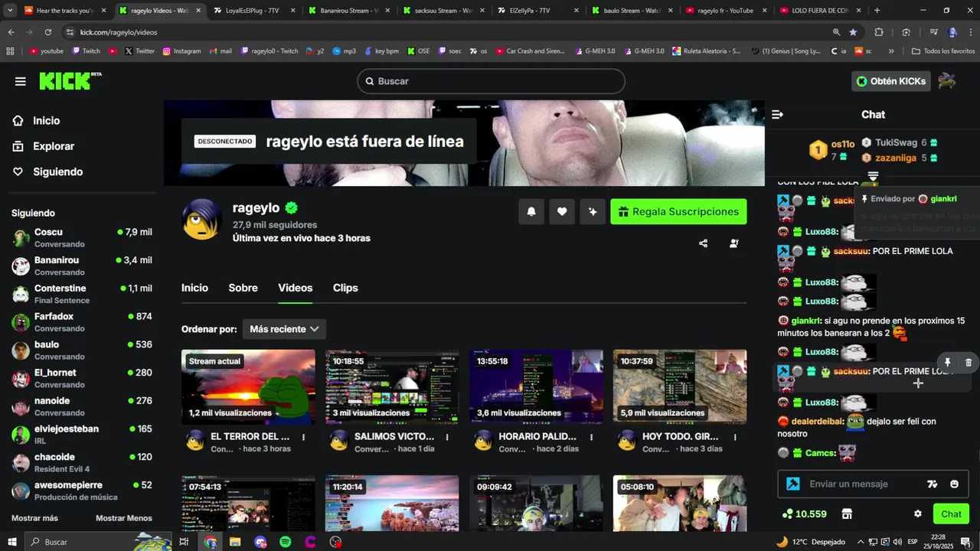Open the emote picker in message box
Viewport: 980px width, 551px height.
[x=954, y=484]
